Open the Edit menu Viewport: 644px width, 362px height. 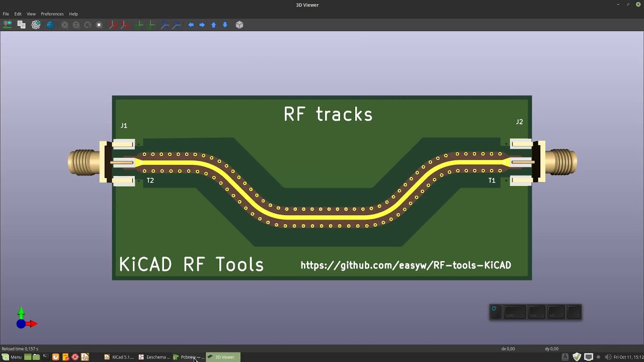pyautogui.click(x=18, y=14)
